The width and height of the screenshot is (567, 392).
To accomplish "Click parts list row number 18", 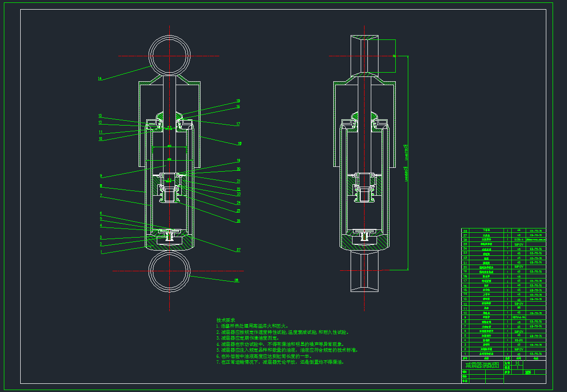I will pyautogui.click(x=466, y=276).
